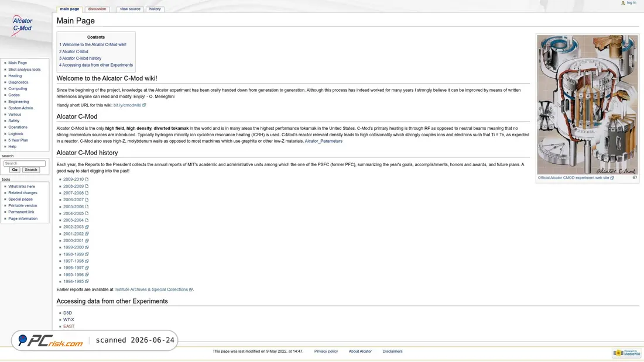
Task: Click the user icon beside log in
Action: click(623, 3)
